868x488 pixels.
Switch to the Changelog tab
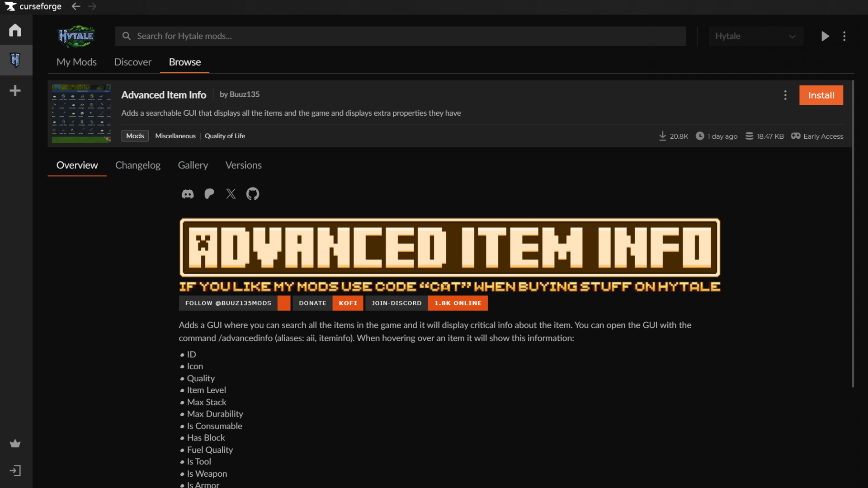click(138, 165)
